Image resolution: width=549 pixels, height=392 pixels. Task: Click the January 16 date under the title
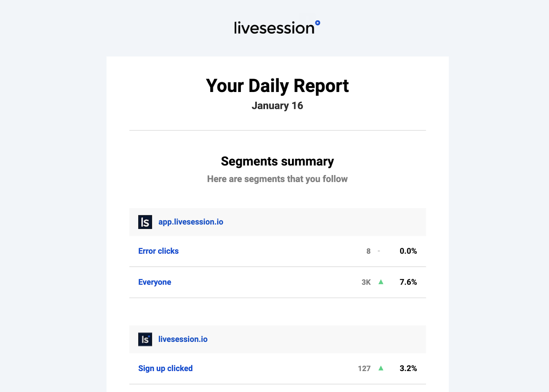click(278, 106)
